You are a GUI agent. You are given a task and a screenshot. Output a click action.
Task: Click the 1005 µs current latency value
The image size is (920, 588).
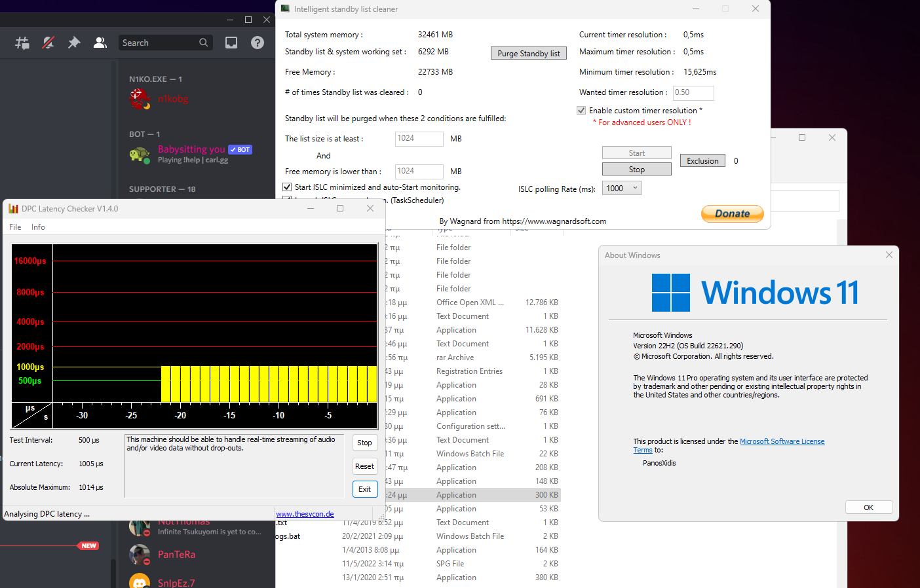[91, 464]
